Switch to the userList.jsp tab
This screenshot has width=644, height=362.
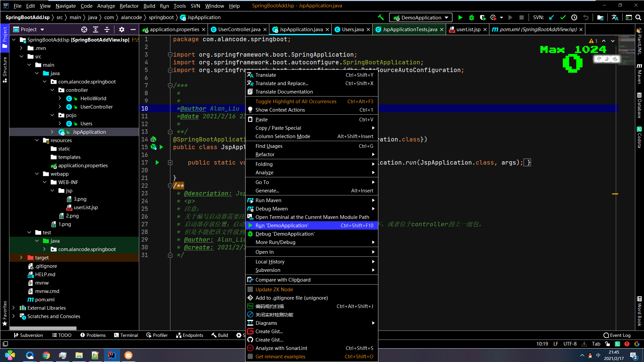coord(468,29)
